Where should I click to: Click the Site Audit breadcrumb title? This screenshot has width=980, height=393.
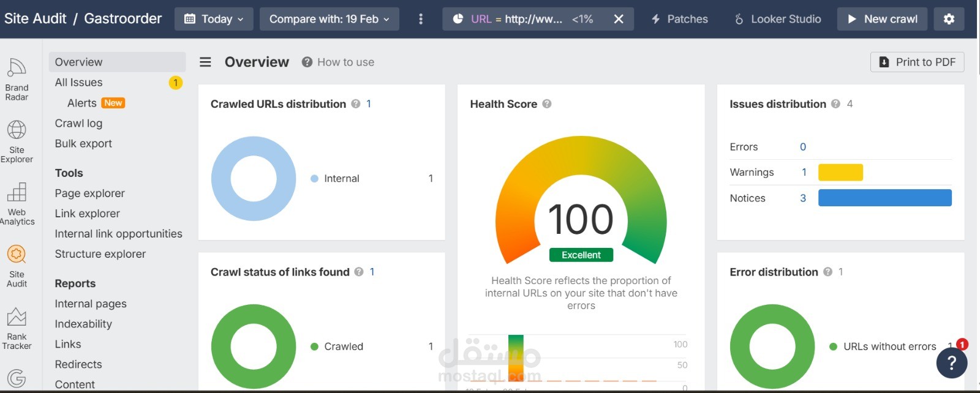[35, 18]
